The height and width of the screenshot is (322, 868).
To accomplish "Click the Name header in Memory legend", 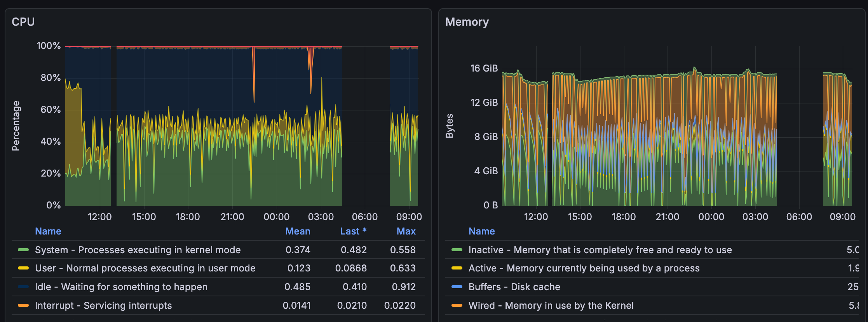I will 481,231.
